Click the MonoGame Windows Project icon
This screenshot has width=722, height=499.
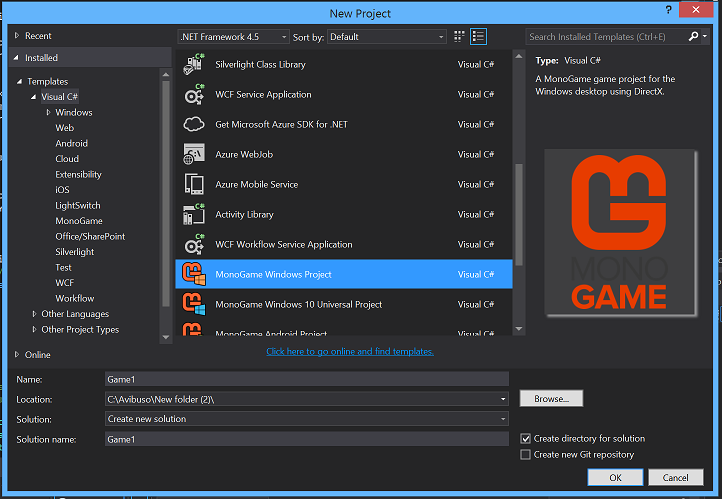click(x=194, y=274)
